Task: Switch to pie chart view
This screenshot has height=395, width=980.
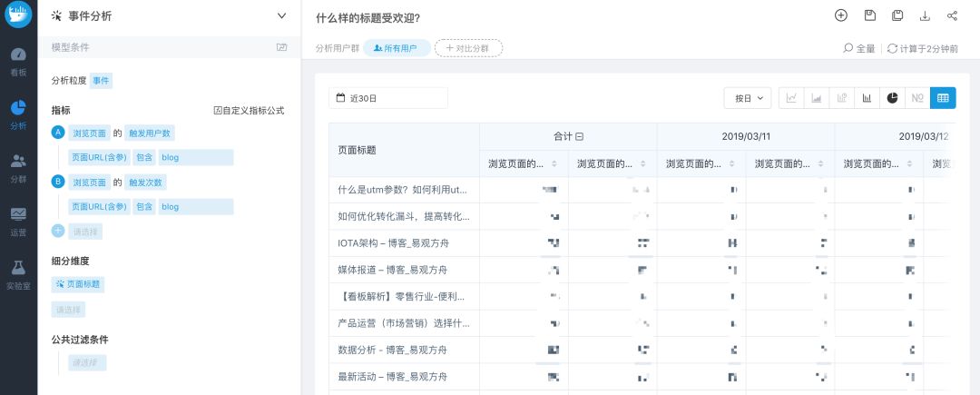Action: click(x=892, y=98)
